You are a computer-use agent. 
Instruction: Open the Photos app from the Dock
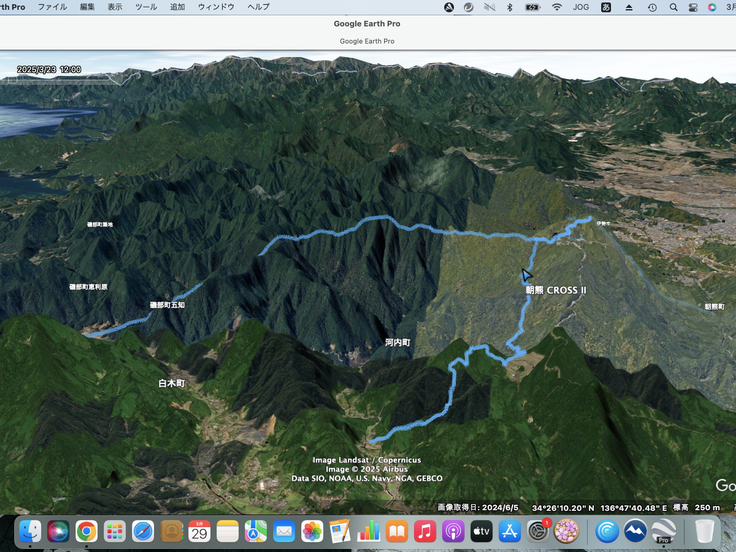(x=312, y=531)
